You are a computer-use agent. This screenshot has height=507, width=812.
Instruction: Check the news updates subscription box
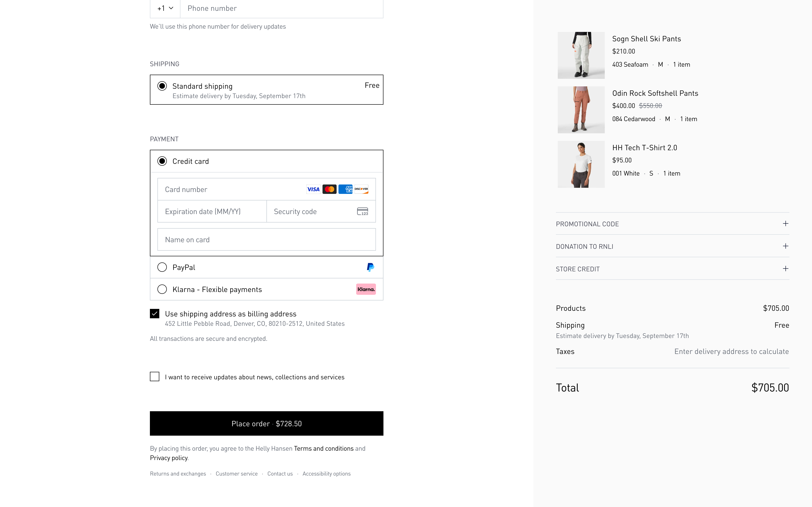pyautogui.click(x=155, y=376)
